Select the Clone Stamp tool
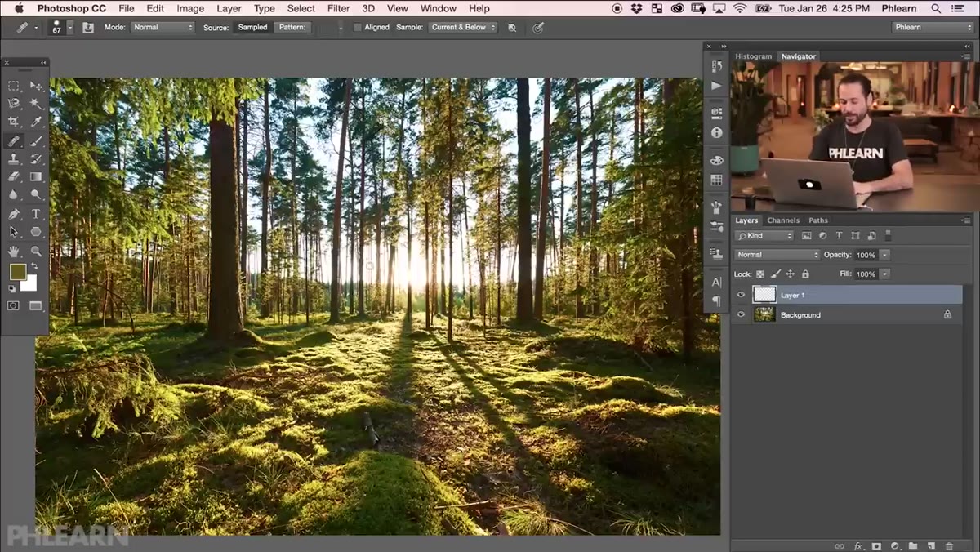The height and width of the screenshot is (552, 980). (x=14, y=158)
